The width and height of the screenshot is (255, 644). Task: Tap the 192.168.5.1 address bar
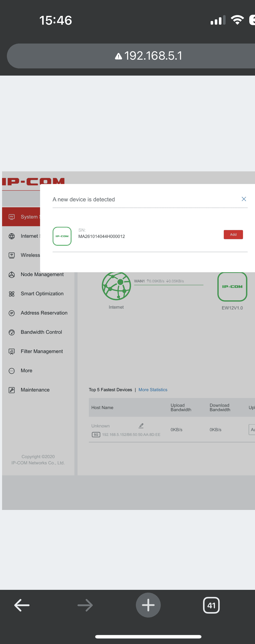pos(131,56)
